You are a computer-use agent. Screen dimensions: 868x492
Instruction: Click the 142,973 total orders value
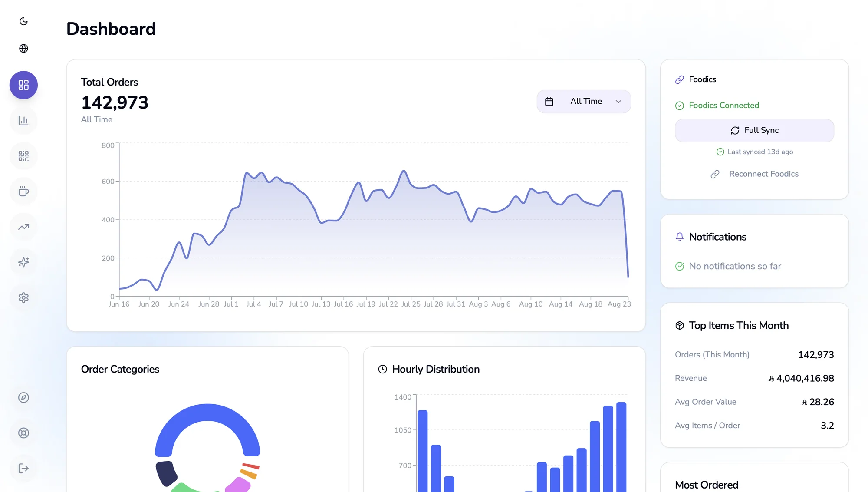[x=115, y=103]
